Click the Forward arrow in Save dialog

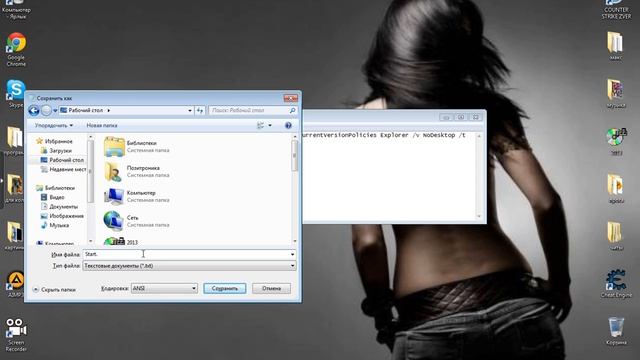[47, 111]
